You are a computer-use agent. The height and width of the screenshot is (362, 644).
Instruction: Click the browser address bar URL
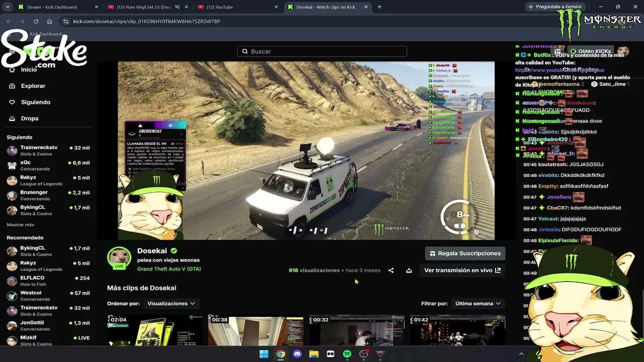tap(147, 21)
